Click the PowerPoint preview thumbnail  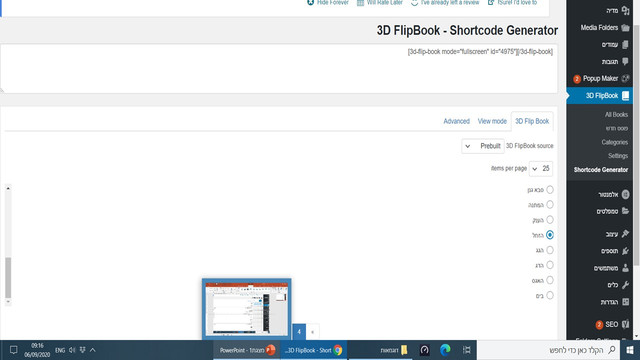(x=247, y=309)
